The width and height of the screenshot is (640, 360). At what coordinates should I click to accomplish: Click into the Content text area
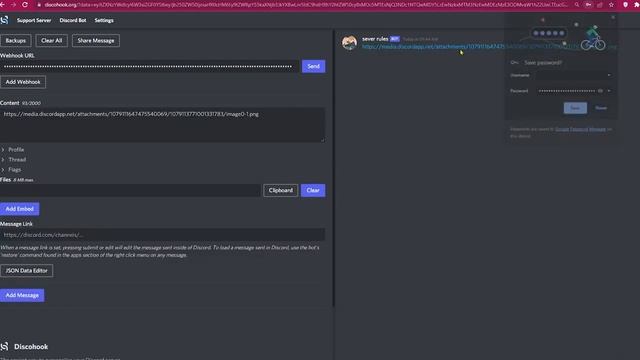click(x=162, y=125)
